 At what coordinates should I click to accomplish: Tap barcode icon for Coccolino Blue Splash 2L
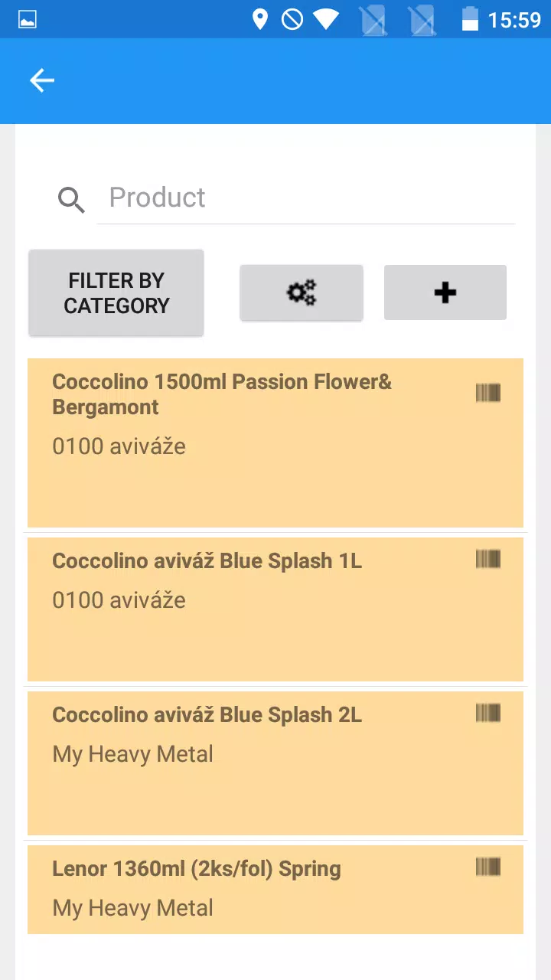click(x=488, y=713)
